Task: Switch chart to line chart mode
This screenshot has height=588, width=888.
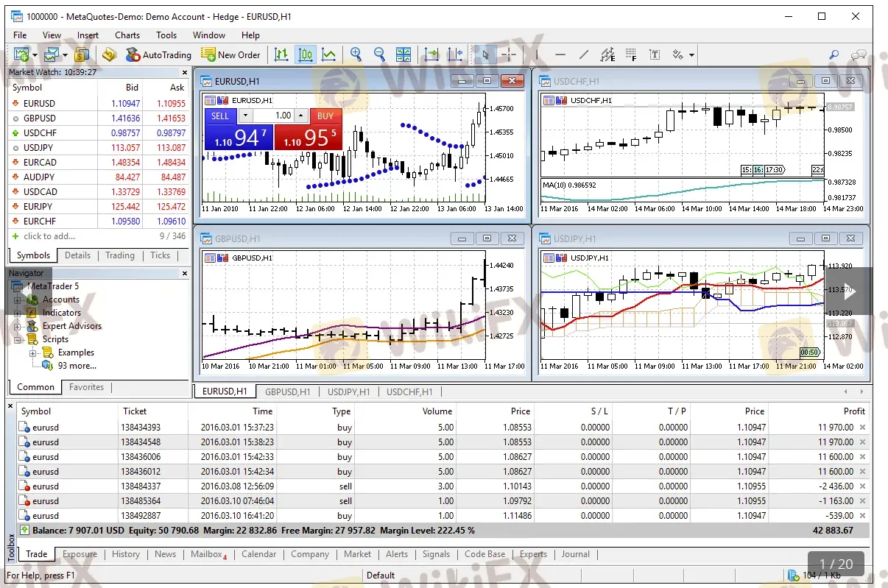Action: point(328,54)
